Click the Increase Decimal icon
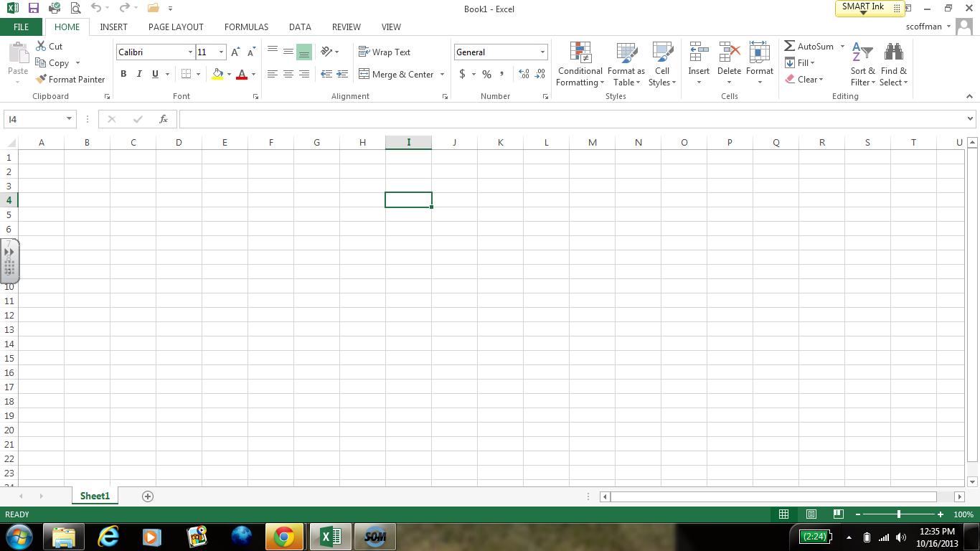Viewport: 980px width, 551px height. (524, 74)
